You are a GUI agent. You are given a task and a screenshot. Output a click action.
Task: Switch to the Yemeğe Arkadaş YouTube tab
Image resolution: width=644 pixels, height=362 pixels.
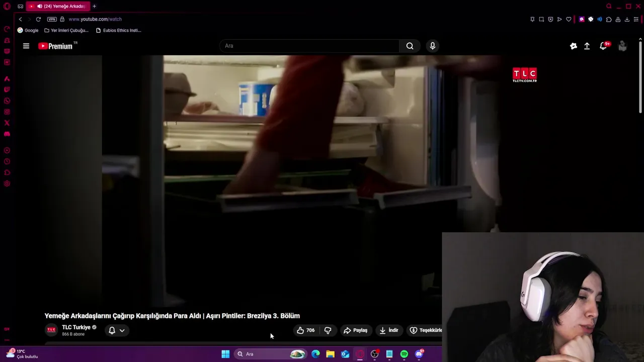point(58,6)
